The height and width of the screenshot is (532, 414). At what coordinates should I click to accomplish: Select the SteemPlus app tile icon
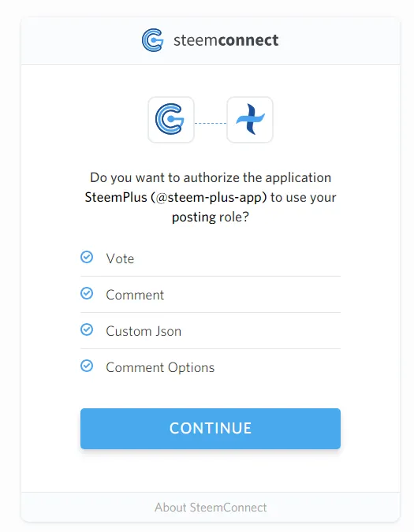point(250,120)
